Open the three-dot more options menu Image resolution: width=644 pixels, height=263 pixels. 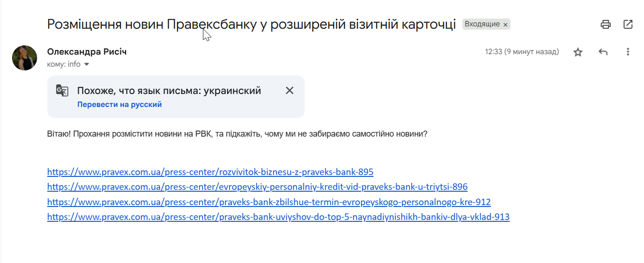[628, 52]
